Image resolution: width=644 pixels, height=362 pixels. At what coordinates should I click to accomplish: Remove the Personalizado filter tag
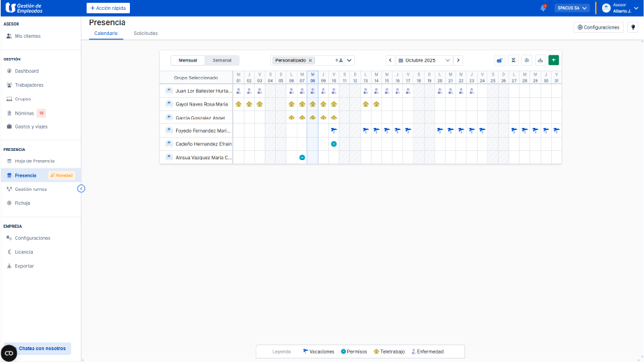[x=311, y=60]
